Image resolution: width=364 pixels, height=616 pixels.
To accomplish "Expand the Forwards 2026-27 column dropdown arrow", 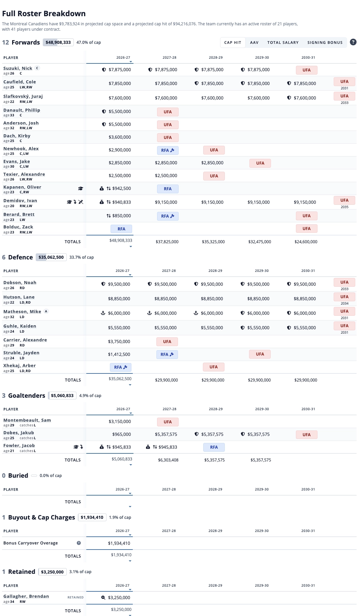I will (x=131, y=62).
